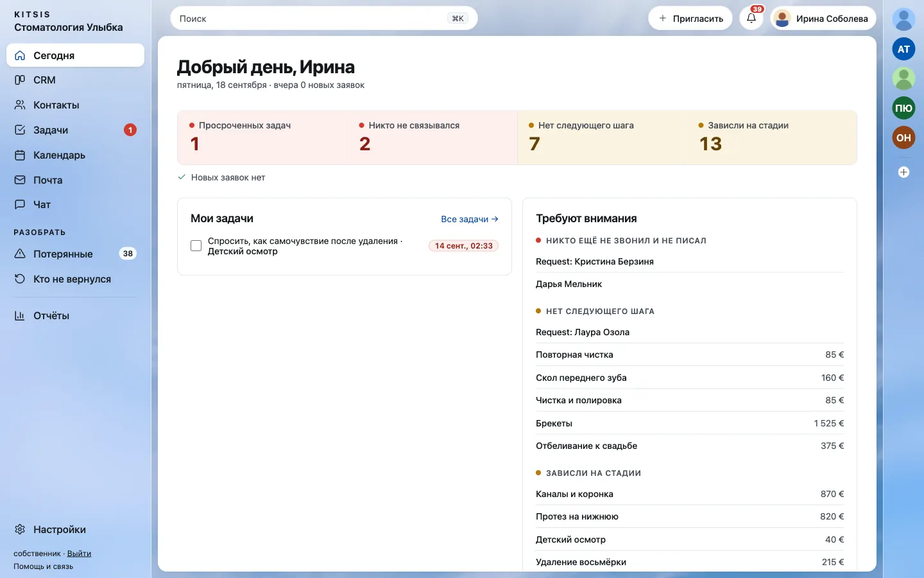Go to Задачи in the sidebar
Screen dimensions: 924x578
click(75, 130)
